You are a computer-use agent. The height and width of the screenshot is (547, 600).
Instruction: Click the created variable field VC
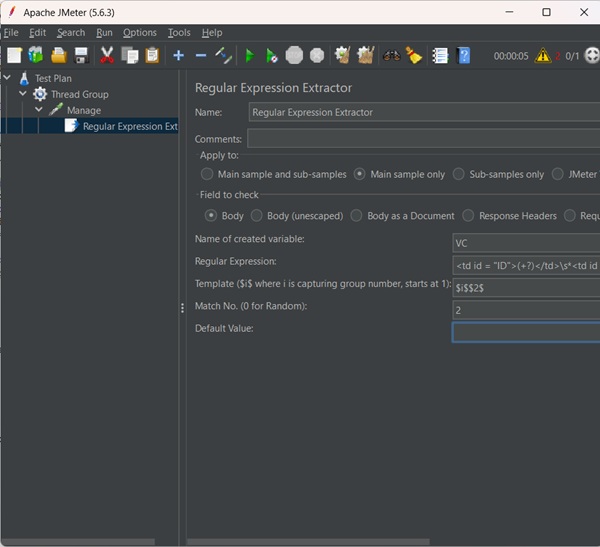pos(526,243)
